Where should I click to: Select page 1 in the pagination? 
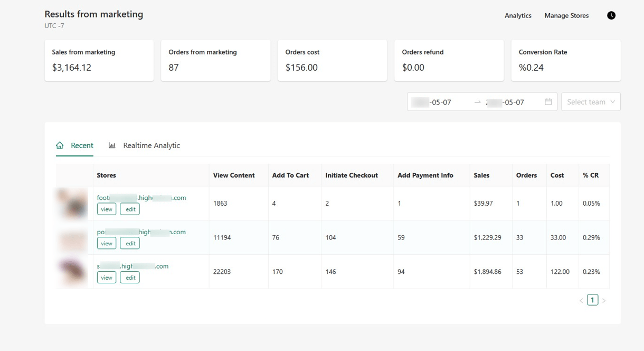593,299
